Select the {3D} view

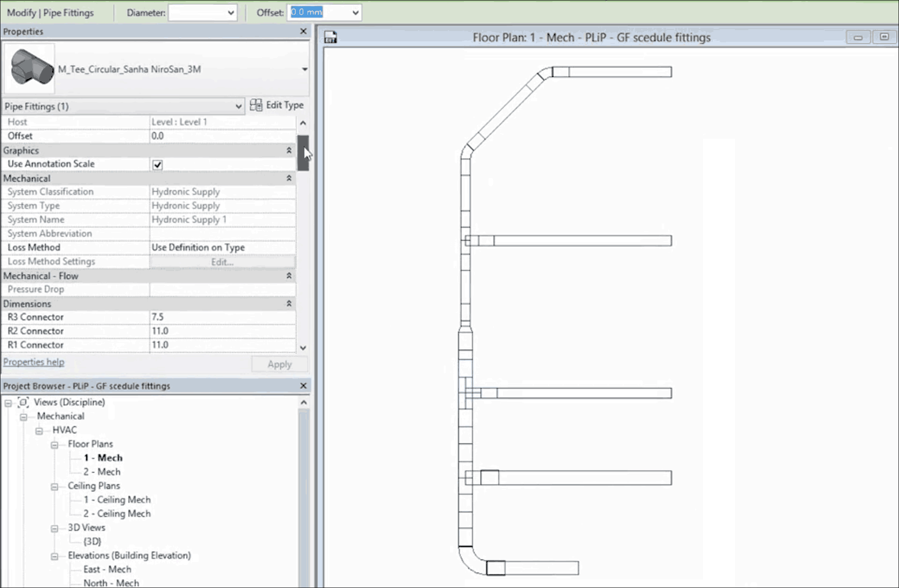pyautogui.click(x=92, y=541)
